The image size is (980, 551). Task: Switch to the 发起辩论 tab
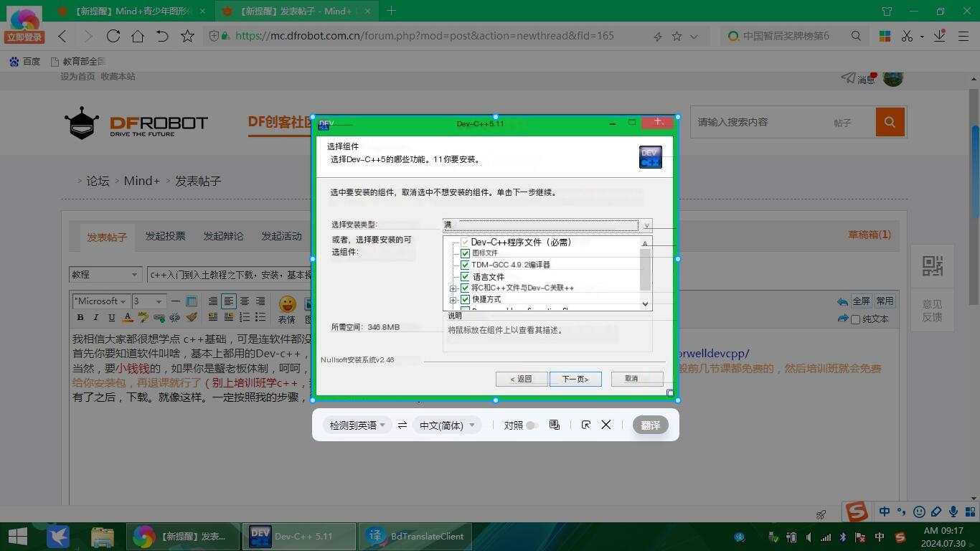(x=223, y=236)
